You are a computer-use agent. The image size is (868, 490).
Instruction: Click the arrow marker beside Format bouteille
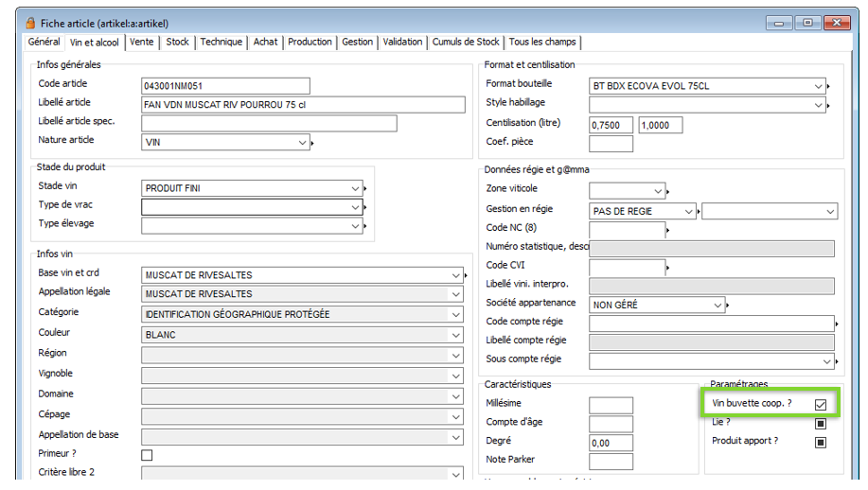(828, 87)
